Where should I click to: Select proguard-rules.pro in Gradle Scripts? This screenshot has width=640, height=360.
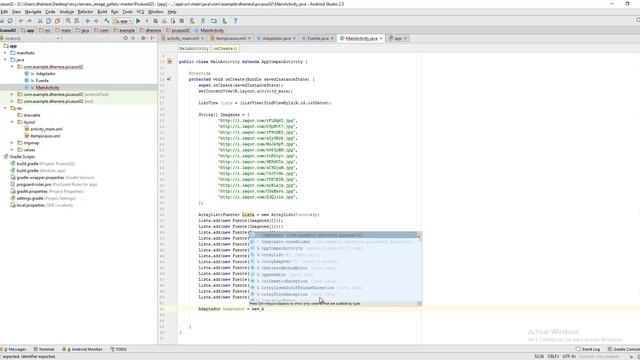[57, 184]
